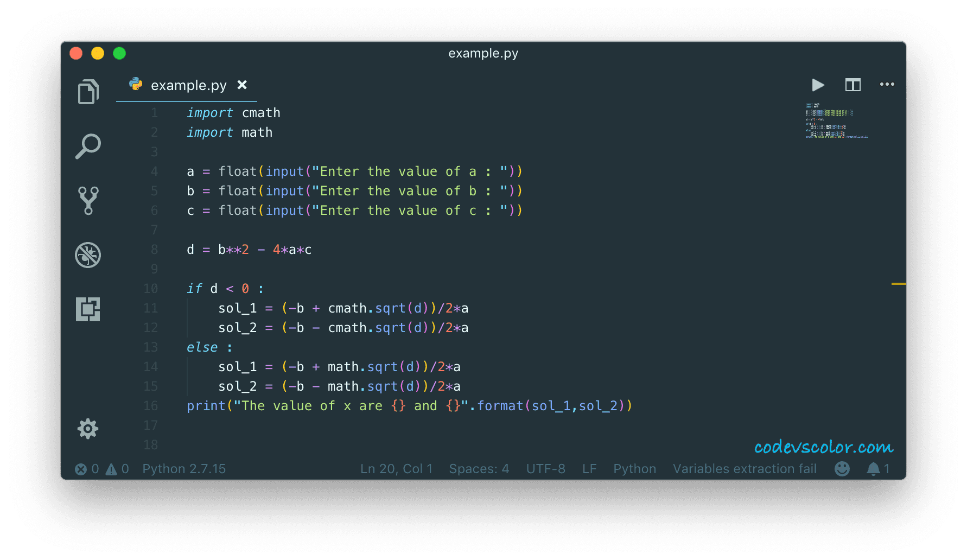Open the Extensions panel icon
967x560 pixels.
[88, 309]
